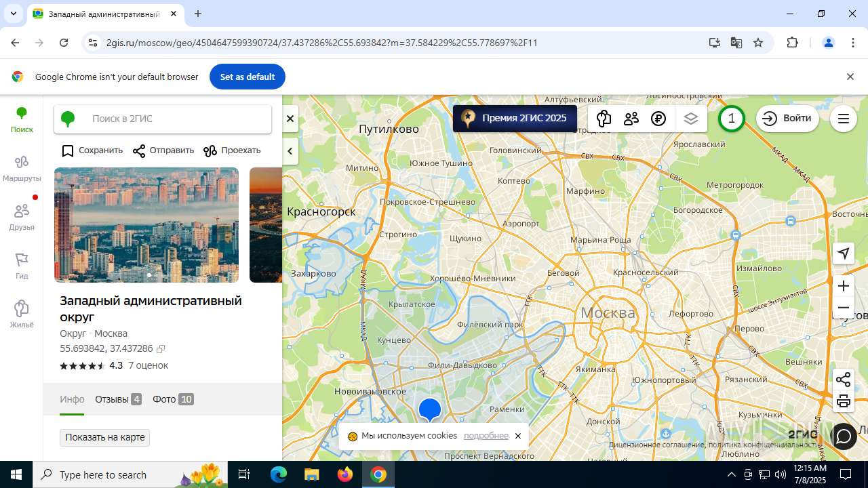This screenshot has height=488, width=868.
Task: Open the Друзья sidebar section
Action: coord(22,218)
